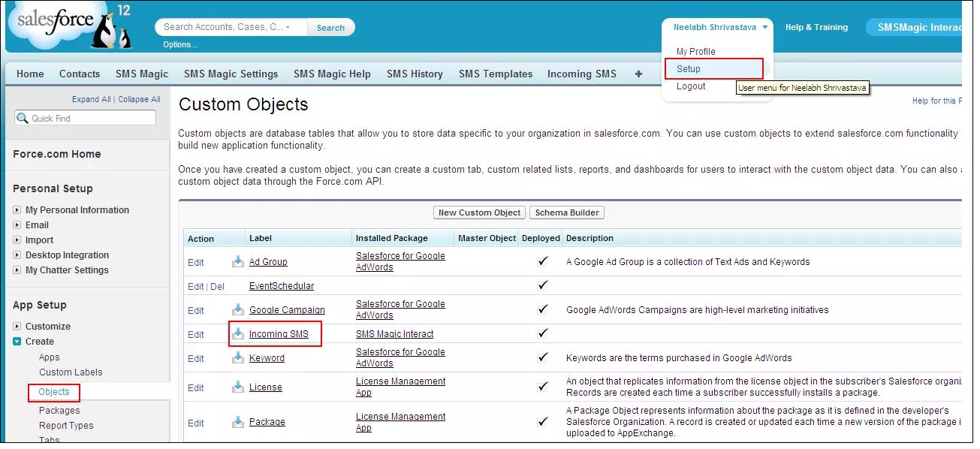The width and height of the screenshot is (980, 449).
Task: Open the Incoming SMS object label link
Action: click(x=279, y=334)
